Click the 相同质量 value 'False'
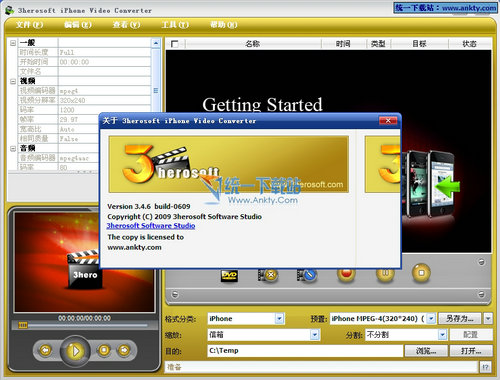 coord(69,139)
